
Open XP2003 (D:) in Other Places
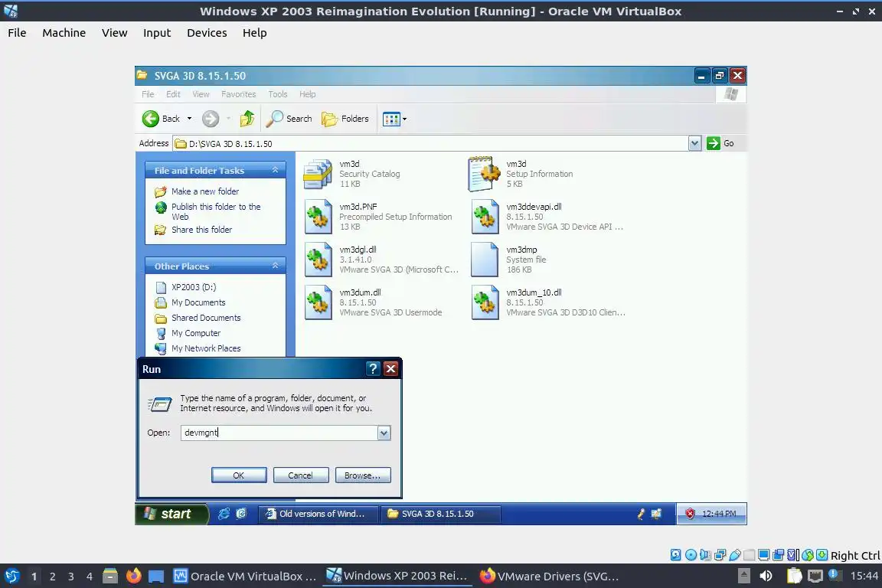tap(194, 287)
